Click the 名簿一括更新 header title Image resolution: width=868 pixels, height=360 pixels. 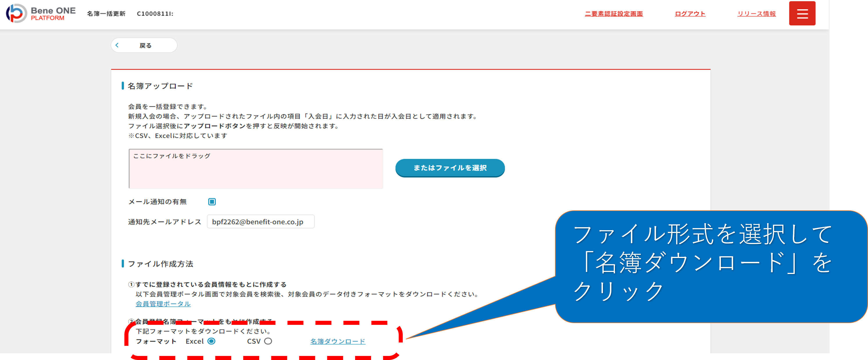coord(106,14)
